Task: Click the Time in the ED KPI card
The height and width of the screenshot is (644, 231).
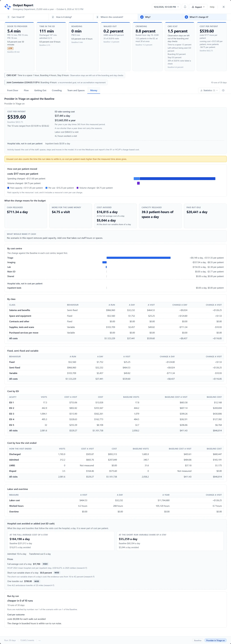Action: pos(51,47)
